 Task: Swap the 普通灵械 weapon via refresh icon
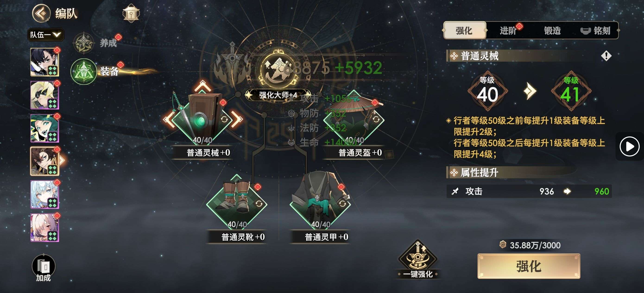224,119
